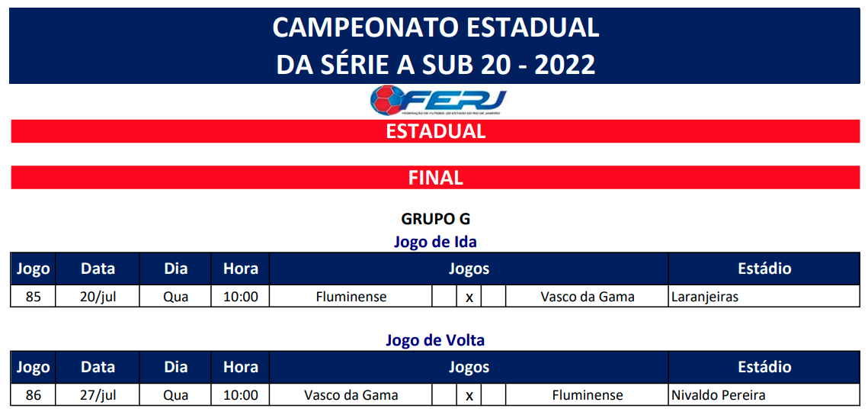Click Fluminense in the match 85 row
The width and height of the screenshot is (868, 415).
tap(351, 297)
